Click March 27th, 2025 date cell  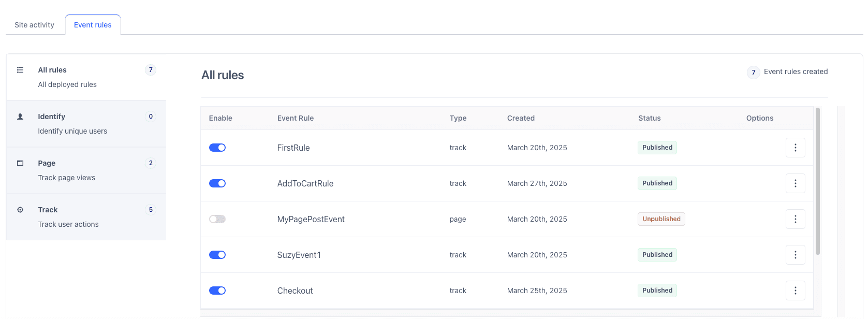(537, 183)
